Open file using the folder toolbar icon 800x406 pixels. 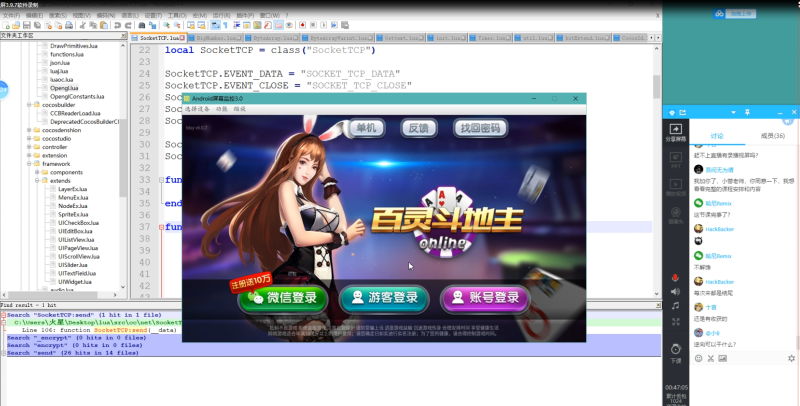(x=16, y=25)
